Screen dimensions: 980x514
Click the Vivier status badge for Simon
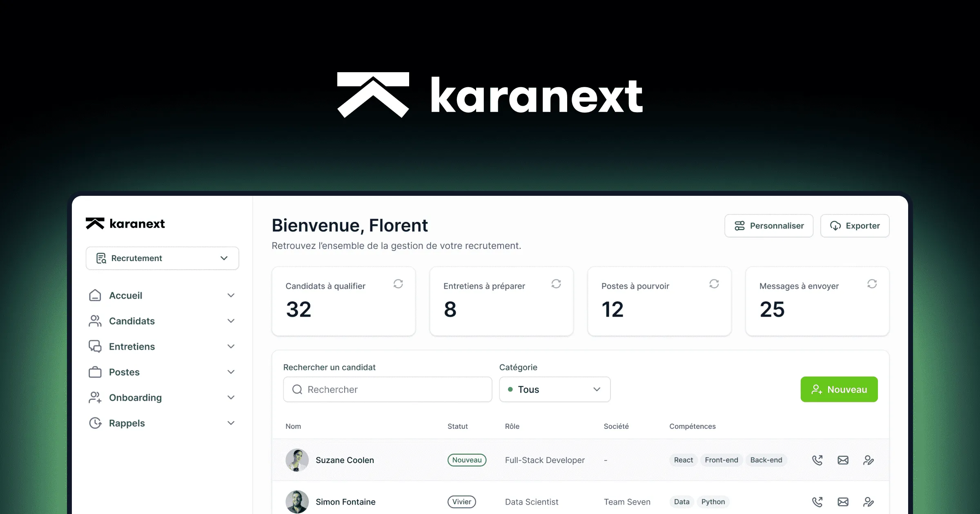pos(461,502)
